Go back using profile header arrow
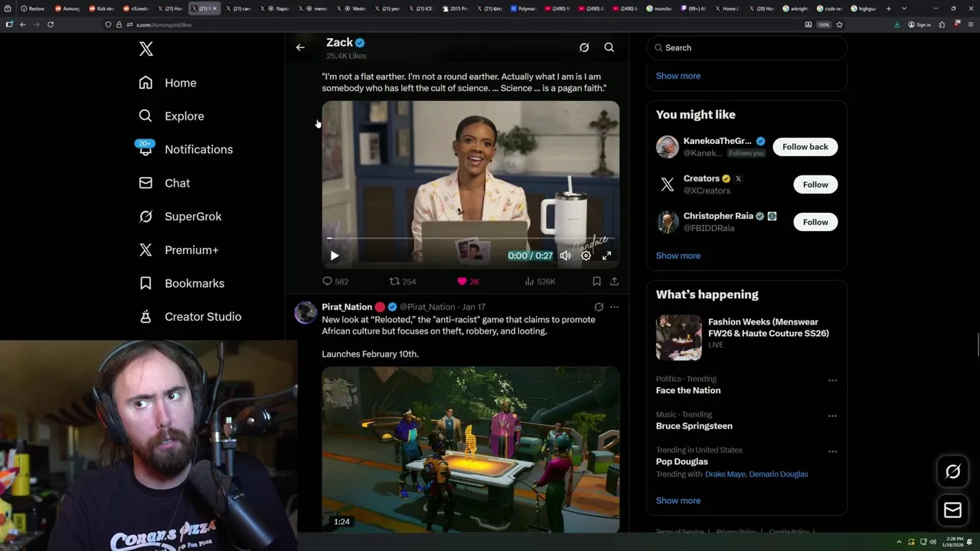The width and height of the screenshot is (980, 551). pos(300,47)
